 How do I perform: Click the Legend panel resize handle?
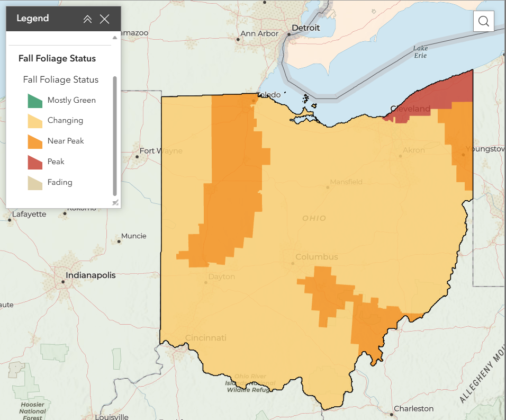[115, 203]
